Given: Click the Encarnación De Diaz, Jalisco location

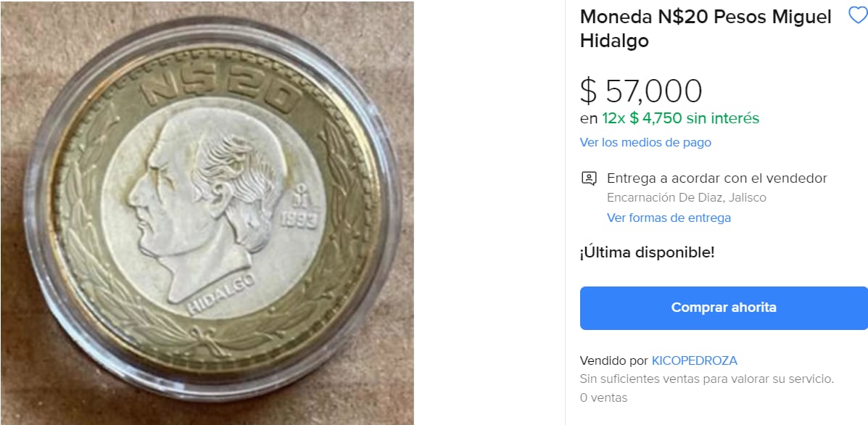Looking at the screenshot, I should [686, 197].
